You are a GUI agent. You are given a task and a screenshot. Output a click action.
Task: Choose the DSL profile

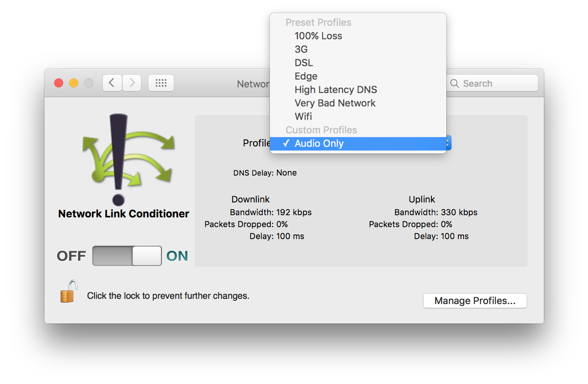pos(304,63)
